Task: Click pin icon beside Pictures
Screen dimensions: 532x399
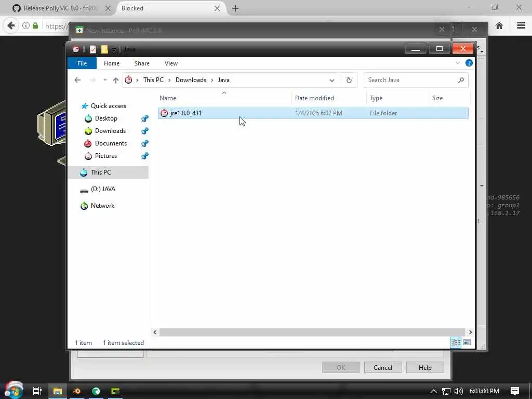Action: click(x=144, y=156)
